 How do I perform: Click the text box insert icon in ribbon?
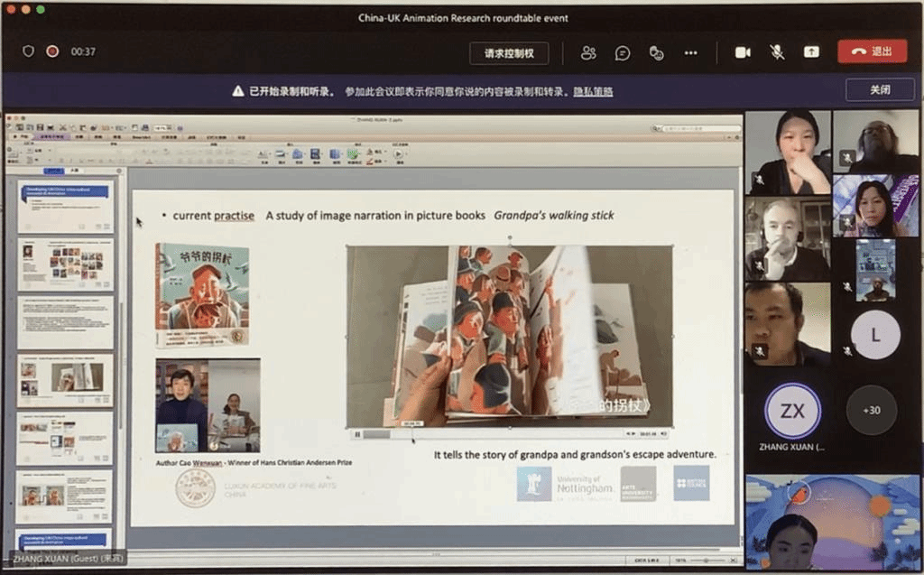coord(263,154)
